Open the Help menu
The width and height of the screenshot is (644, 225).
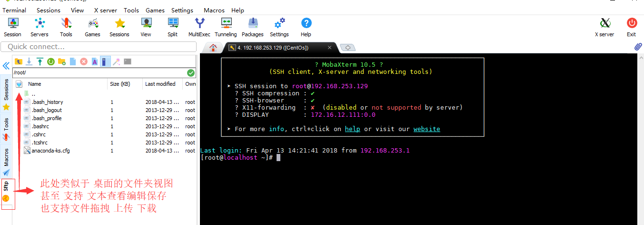(x=238, y=10)
